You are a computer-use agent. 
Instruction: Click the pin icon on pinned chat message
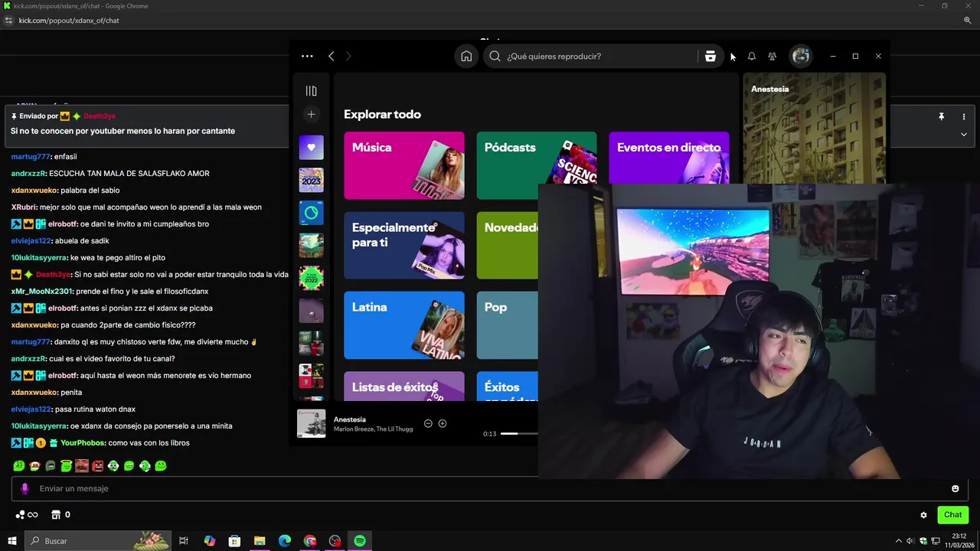coord(942,116)
